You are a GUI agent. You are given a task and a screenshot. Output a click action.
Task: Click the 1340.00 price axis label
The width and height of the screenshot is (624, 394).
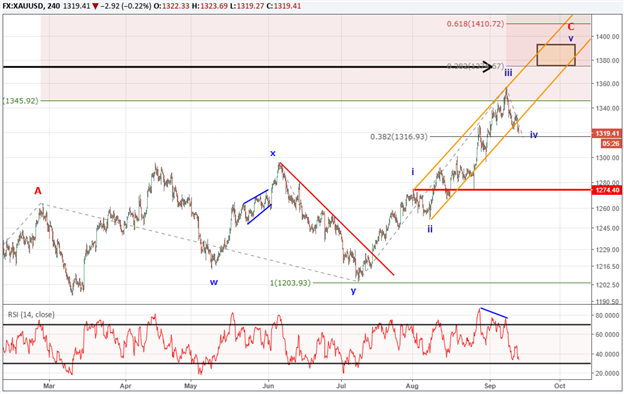607,108
